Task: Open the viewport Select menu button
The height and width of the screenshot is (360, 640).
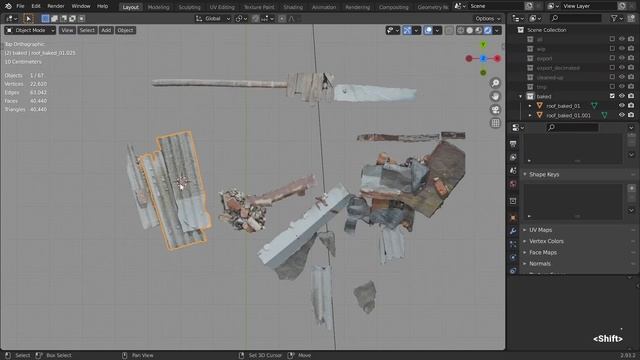Action: [87, 30]
